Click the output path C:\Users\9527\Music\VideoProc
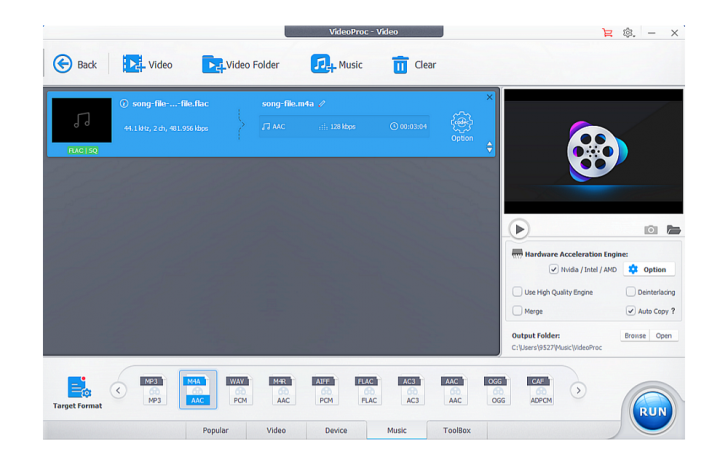 point(557,348)
